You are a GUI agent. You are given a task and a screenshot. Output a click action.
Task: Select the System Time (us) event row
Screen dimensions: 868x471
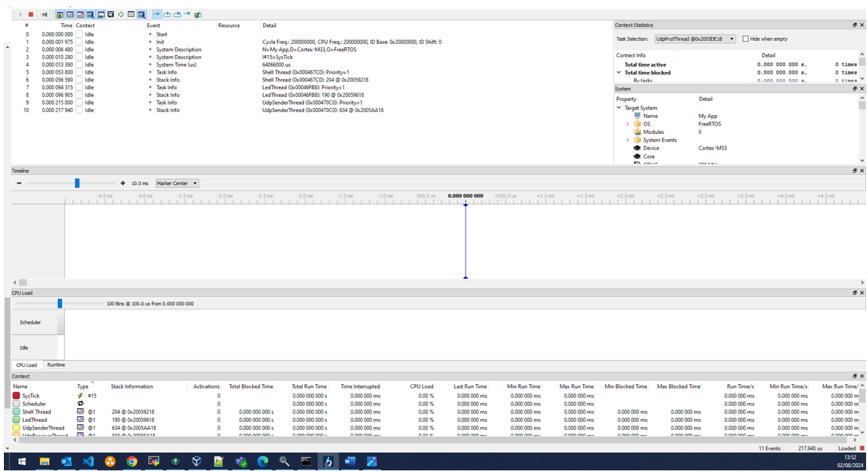point(312,65)
